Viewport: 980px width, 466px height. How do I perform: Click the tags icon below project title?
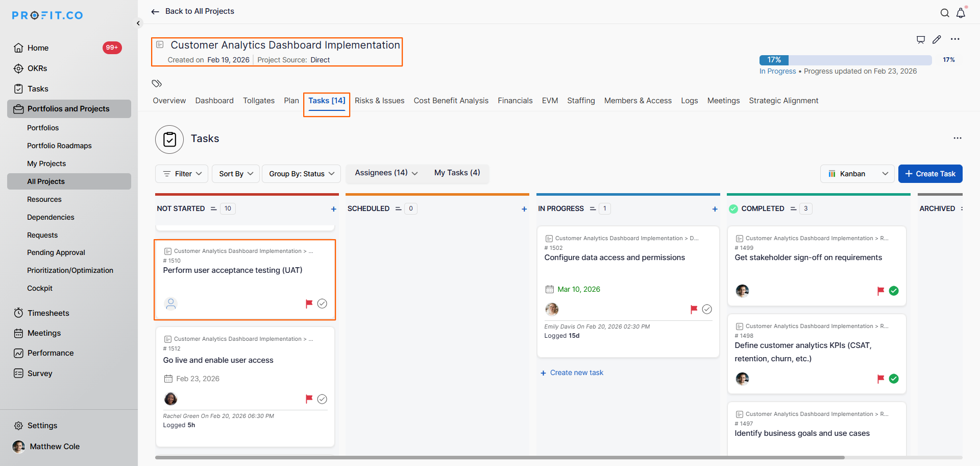point(157,83)
